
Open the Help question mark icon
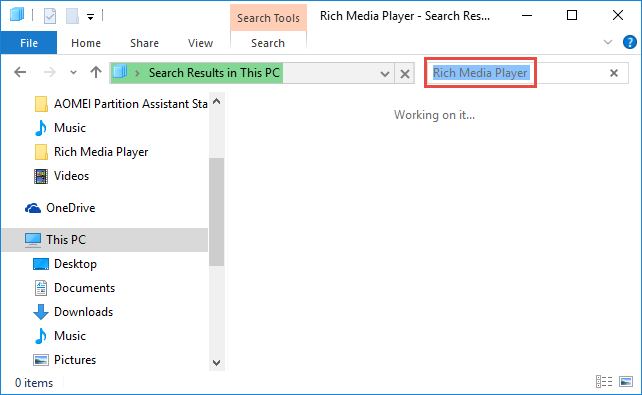pyautogui.click(x=629, y=42)
